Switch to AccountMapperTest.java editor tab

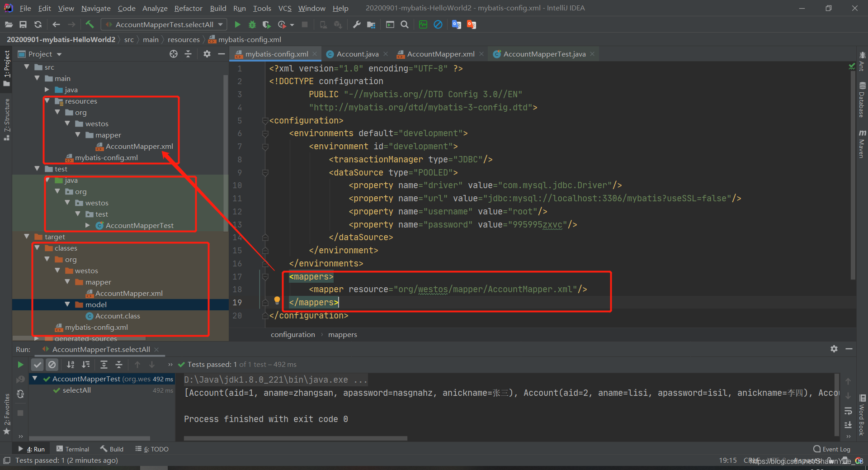[544, 54]
